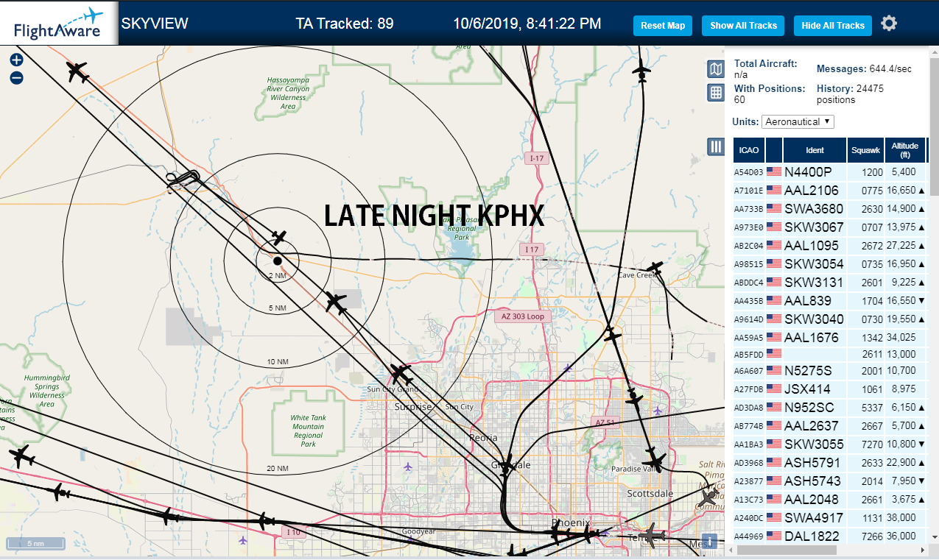Image resolution: width=939 pixels, height=560 pixels.
Task: Select the N4400P aircraft row
Action: 830,172
